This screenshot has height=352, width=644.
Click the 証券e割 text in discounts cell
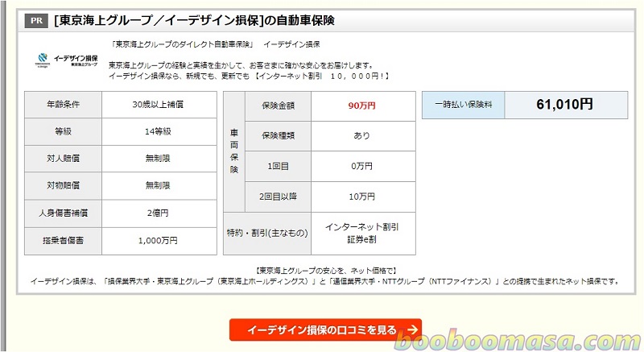(x=361, y=239)
